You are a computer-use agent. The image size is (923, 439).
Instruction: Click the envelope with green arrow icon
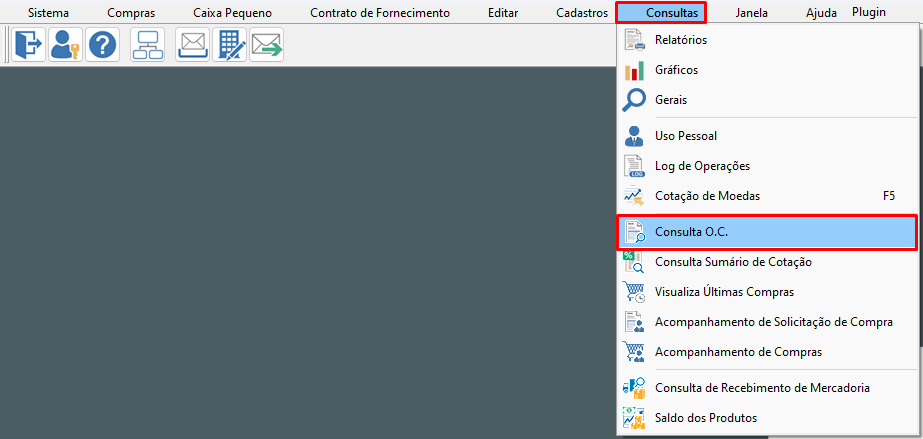(267, 44)
